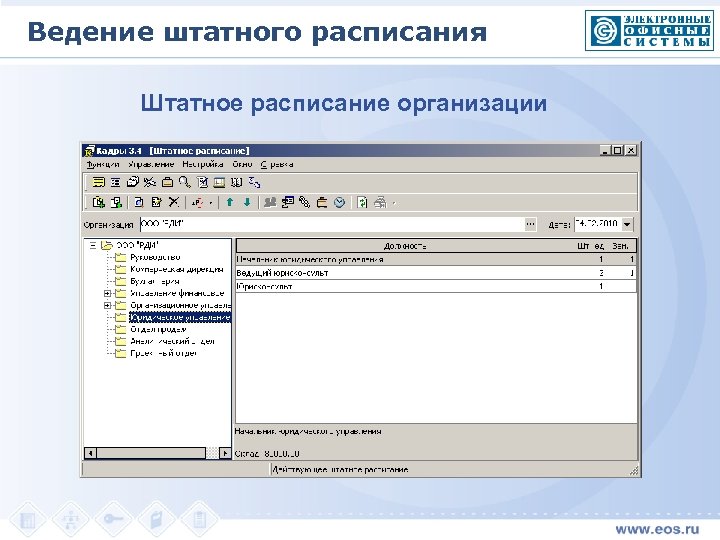Expand the Управление финансовое node
The height and width of the screenshot is (540, 720).
coord(107,293)
